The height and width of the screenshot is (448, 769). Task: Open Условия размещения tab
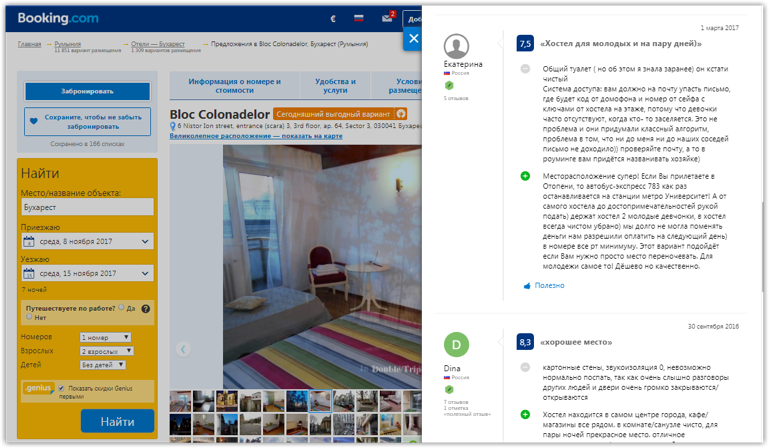pos(397,86)
